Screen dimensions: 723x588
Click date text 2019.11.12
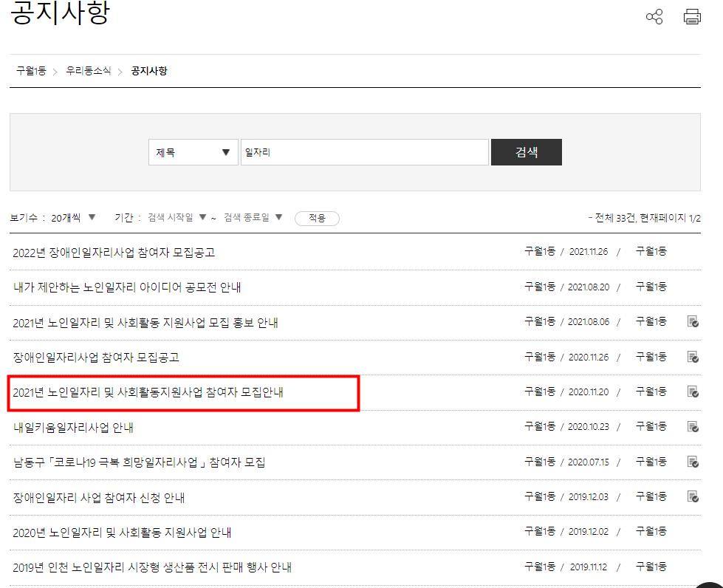(x=589, y=567)
